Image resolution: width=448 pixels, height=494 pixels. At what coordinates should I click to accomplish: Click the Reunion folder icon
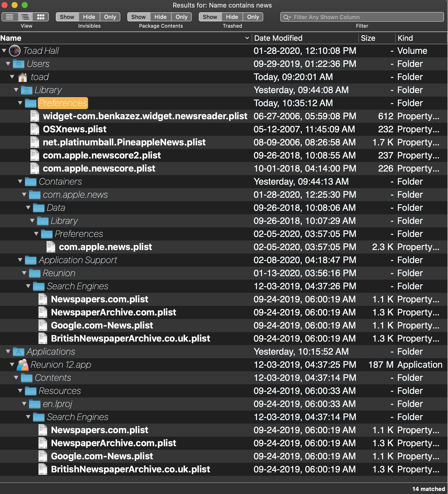[x=35, y=273]
